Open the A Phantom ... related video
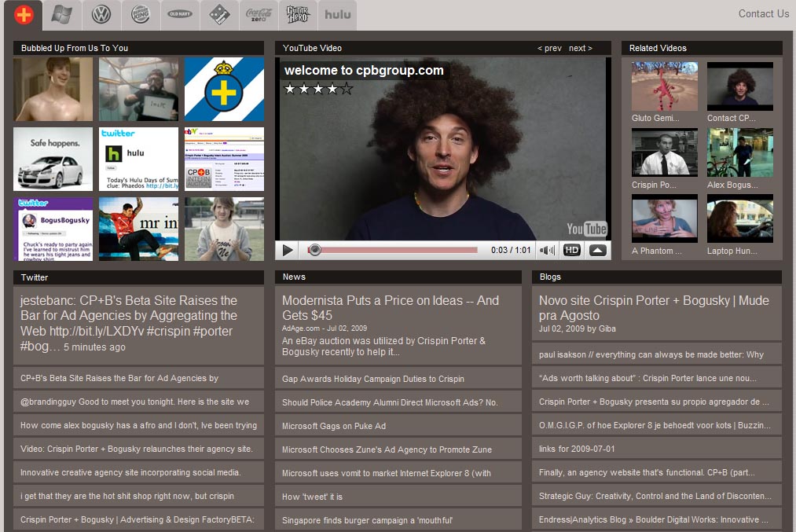The width and height of the screenshot is (796, 532). point(665,218)
